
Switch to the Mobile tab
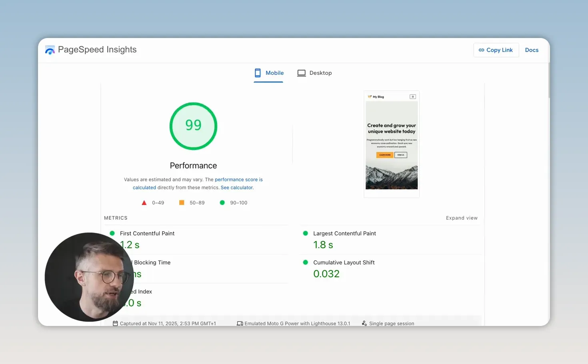(268, 73)
